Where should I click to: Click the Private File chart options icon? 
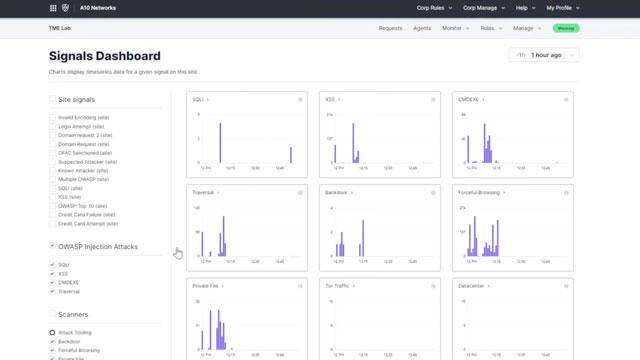[x=300, y=286]
